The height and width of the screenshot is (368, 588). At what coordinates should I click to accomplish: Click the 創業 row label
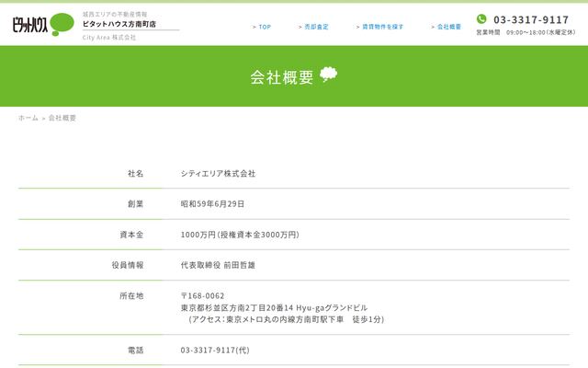point(135,204)
